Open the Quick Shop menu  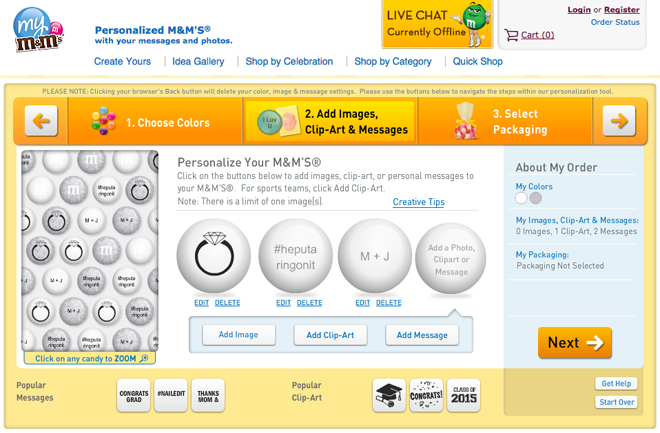477,61
